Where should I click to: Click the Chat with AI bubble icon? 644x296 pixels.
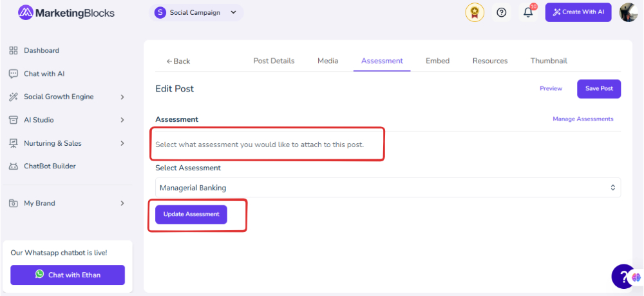[14, 74]
